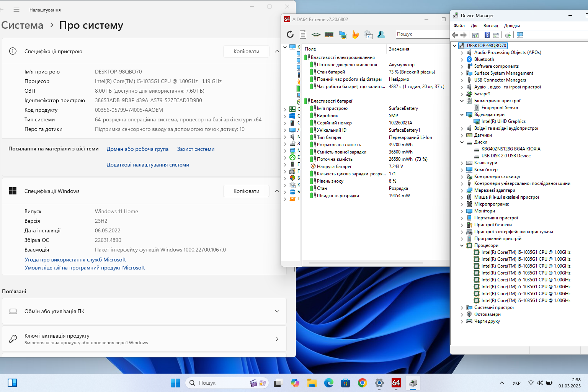Open the Report page icon in AIDA64
Screen dimensions: 588x392
pos(303,34)
